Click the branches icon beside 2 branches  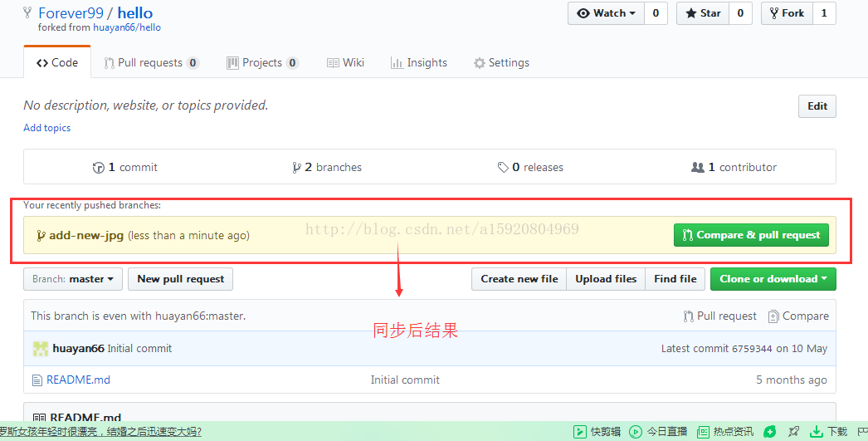[x=297, y=168]
